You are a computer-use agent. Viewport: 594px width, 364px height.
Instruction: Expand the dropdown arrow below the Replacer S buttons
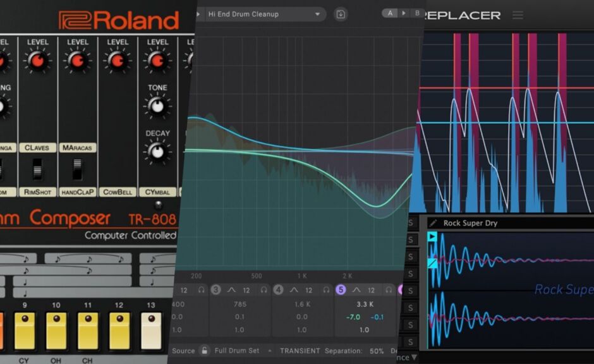(414, 357)
